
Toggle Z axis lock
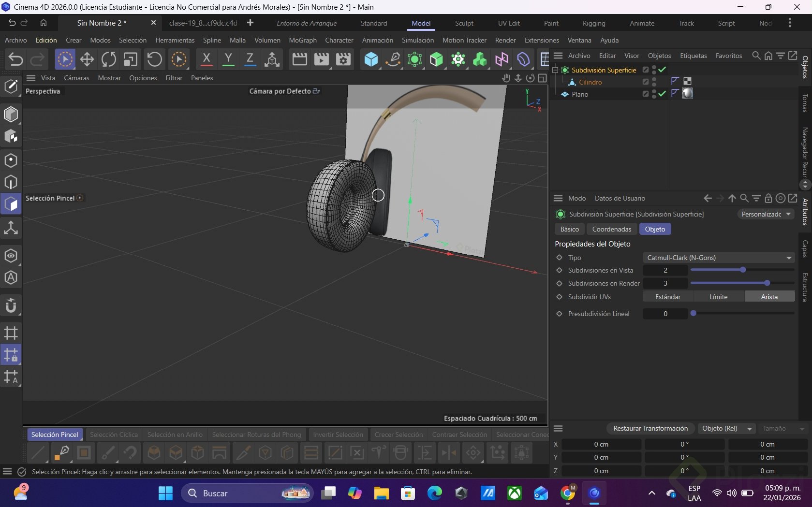click(x=250, y=59)
